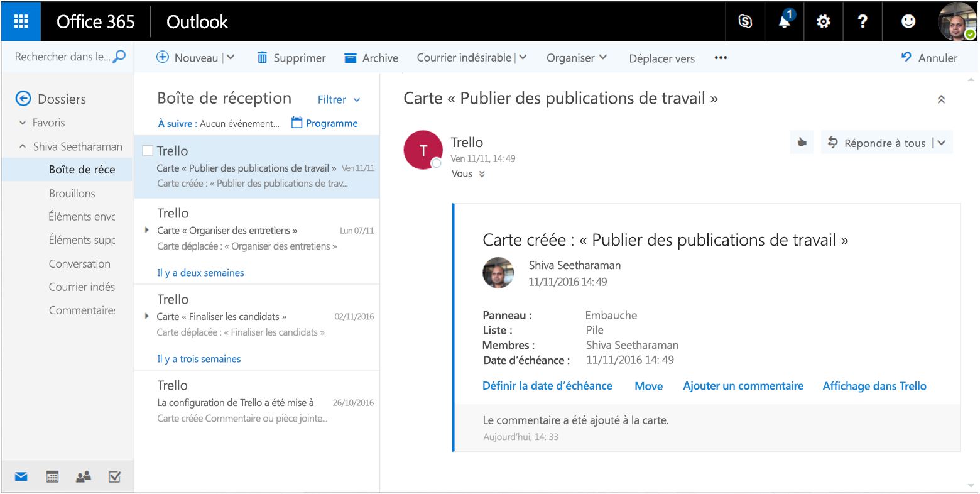Open the Organiser dropdown menu

coord(577,58)
